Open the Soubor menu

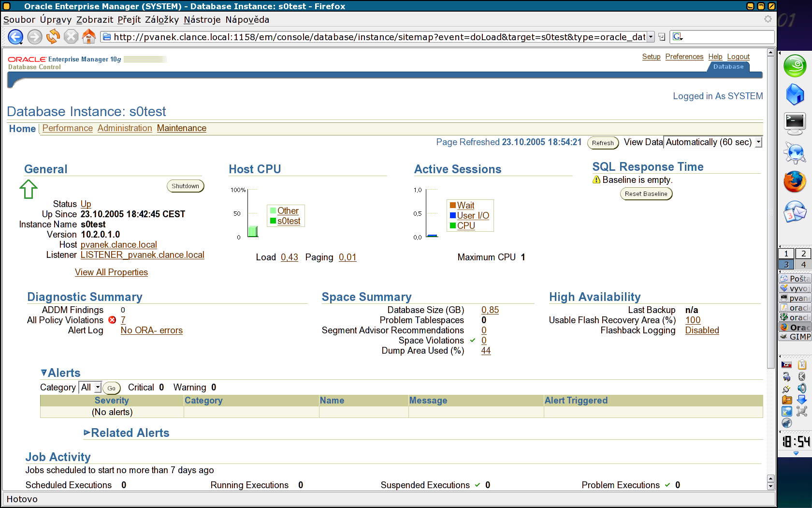point(19,19)
